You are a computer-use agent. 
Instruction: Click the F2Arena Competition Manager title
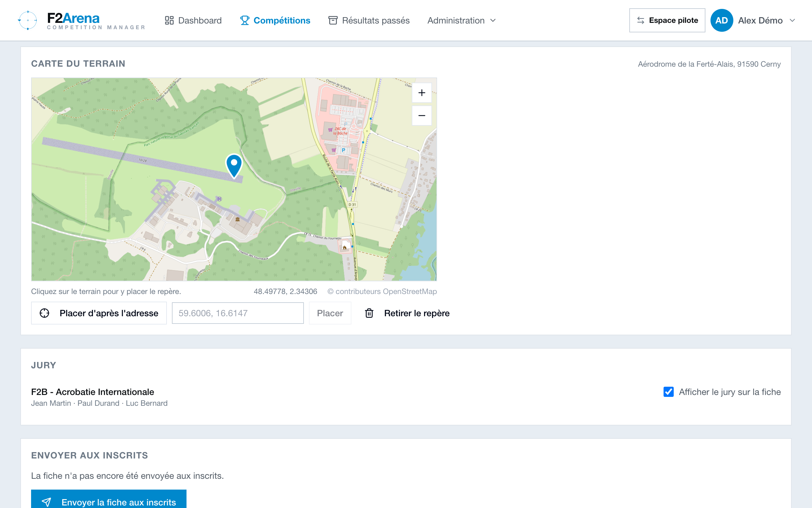point(96,21)
